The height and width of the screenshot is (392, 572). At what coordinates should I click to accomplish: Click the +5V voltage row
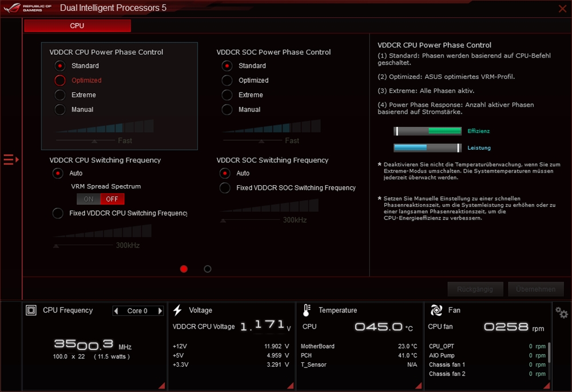[231, 355]
